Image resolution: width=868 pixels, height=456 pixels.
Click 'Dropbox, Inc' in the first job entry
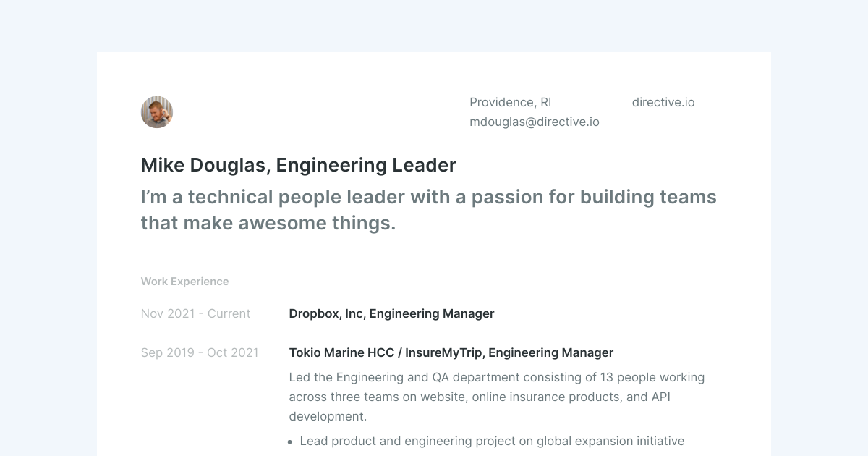click(325, 313)
